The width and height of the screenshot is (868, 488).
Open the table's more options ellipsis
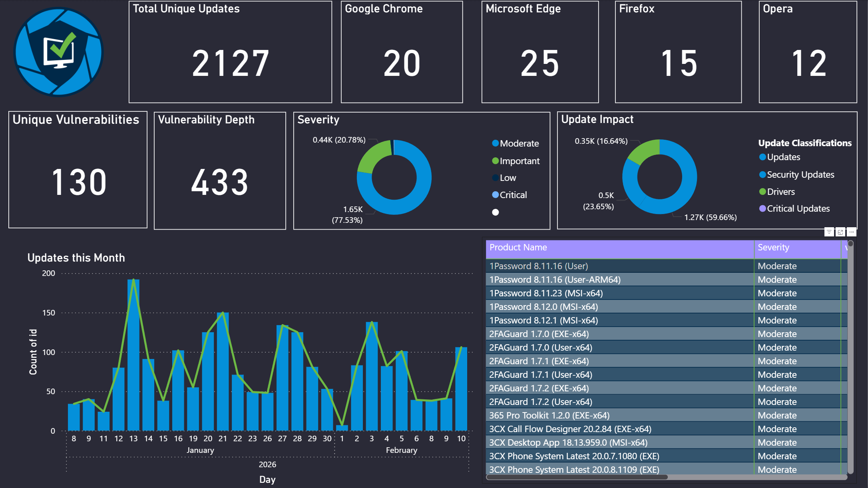pos(851,232)
